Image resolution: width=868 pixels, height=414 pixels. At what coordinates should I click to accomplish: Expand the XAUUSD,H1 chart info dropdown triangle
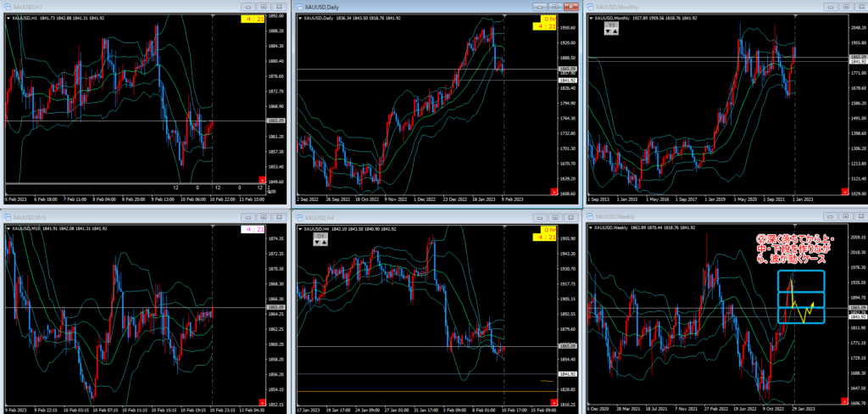[x=8, y=17]
